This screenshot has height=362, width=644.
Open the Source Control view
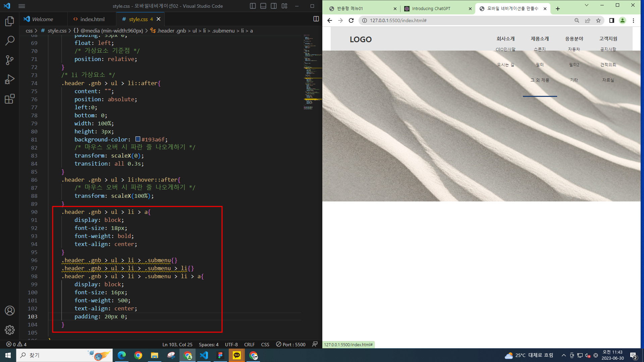(x=9, y=60)
